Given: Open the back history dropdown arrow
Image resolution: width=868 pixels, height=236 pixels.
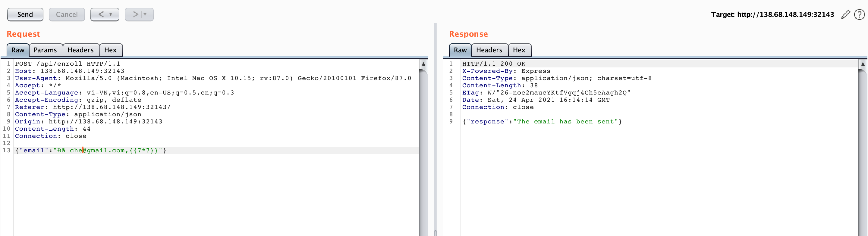Looking at the screenshot, I should click(111, 14).
